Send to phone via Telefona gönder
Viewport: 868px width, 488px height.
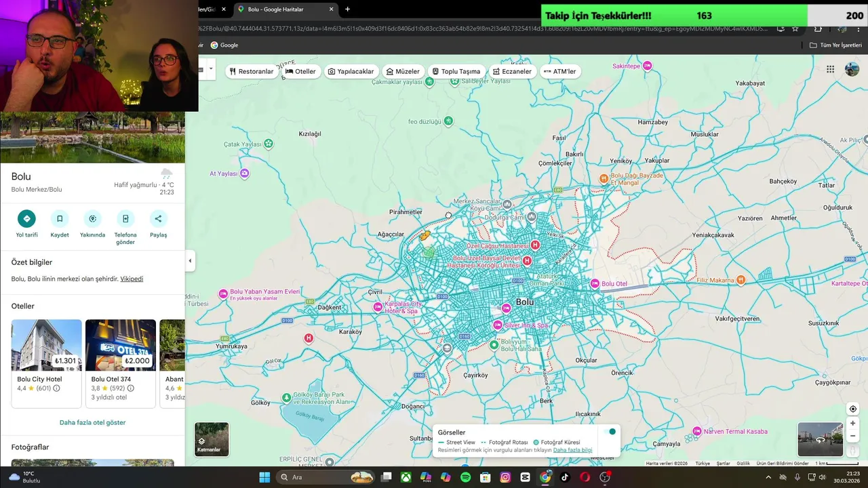(x=125, y=218)
